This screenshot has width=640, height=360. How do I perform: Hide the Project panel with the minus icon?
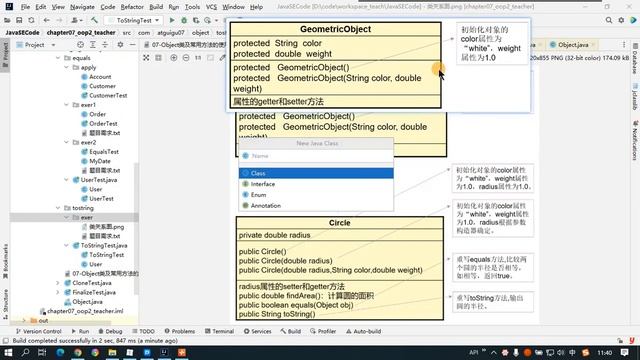(x=132, y=45)
